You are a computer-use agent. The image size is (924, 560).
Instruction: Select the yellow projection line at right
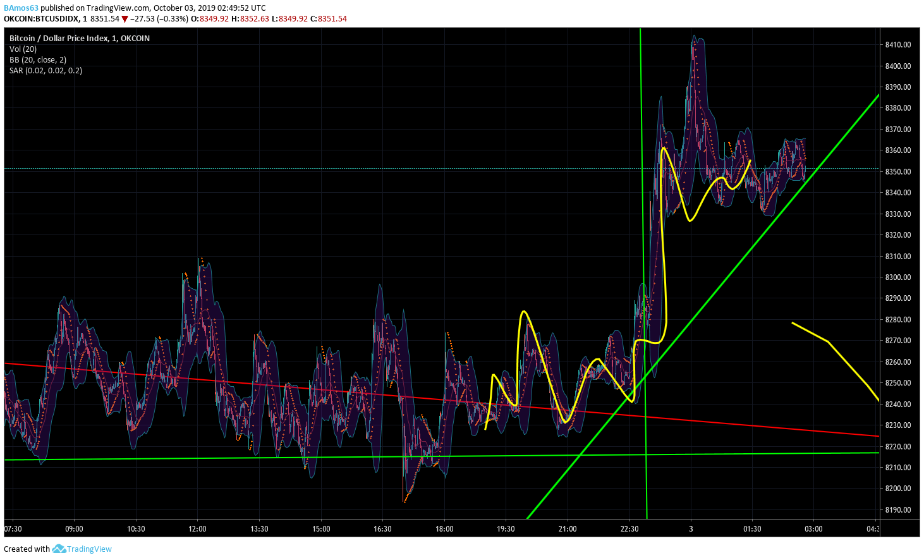pyautogui.click(x=836, y=361)
